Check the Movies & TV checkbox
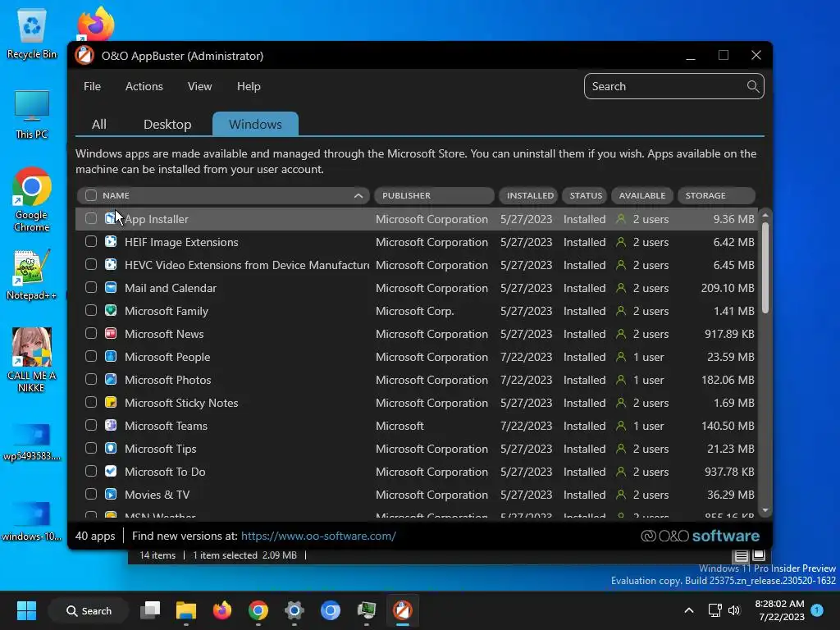 pos(91,495)
